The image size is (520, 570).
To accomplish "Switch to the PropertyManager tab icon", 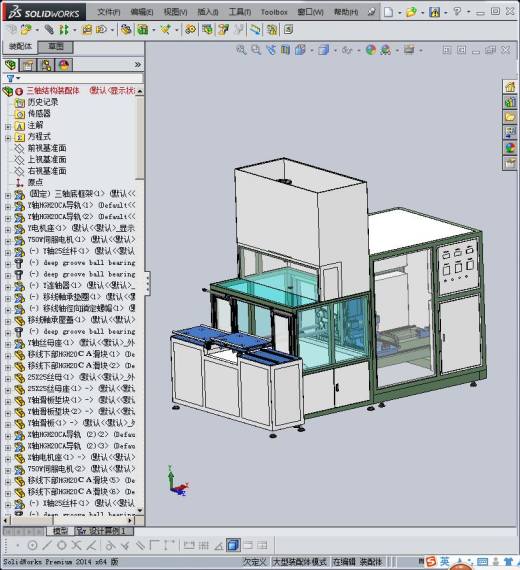I will (28, 65).
